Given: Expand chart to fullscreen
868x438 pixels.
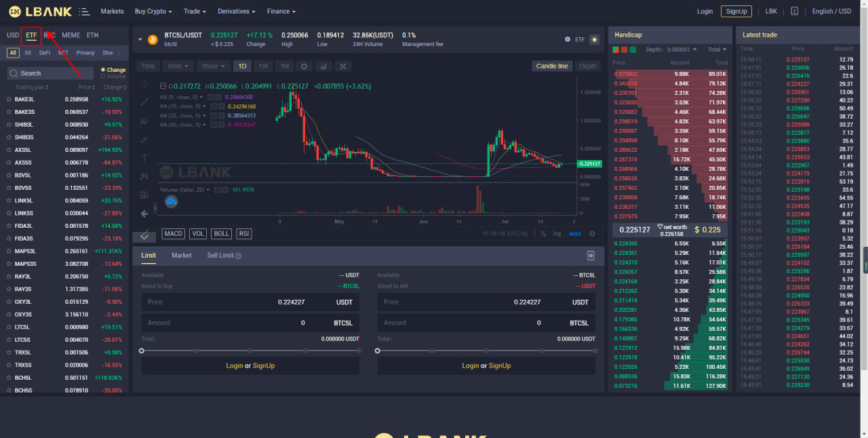Looking at the screenshot, I should pos(343,66).
